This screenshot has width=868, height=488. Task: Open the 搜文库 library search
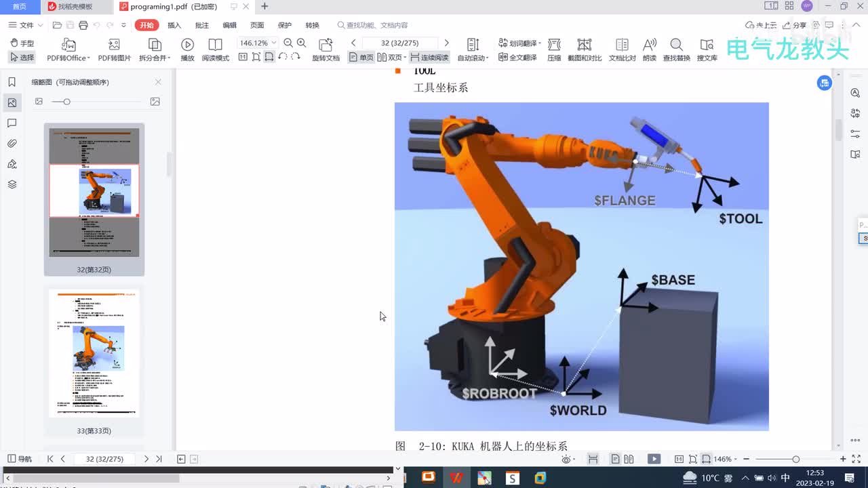pos(707,50)
